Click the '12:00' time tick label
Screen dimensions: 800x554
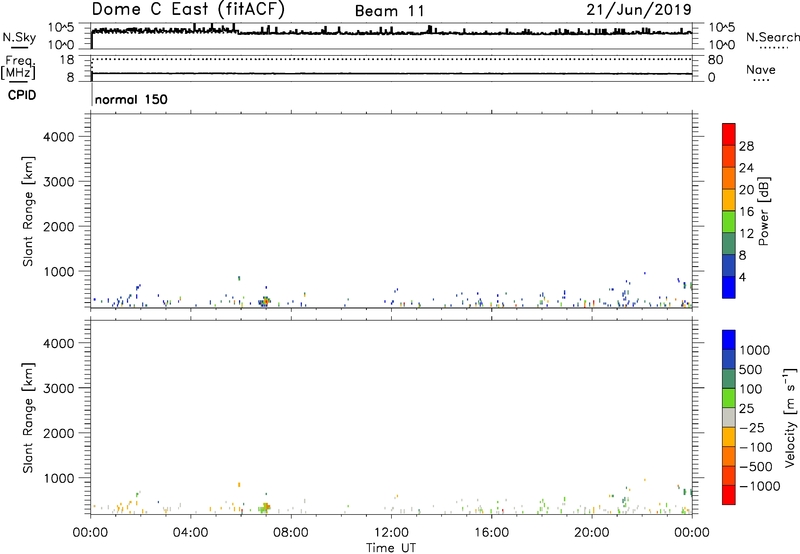391,533
